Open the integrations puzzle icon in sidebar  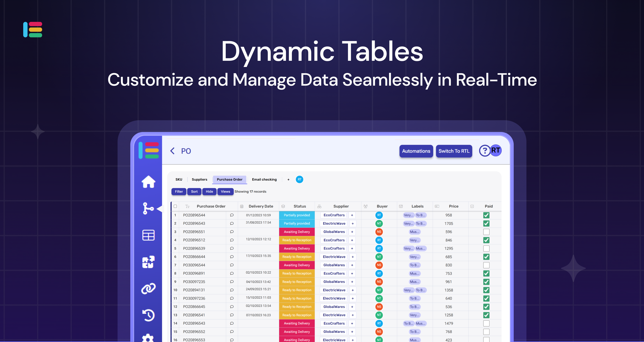tap(148, 262)
